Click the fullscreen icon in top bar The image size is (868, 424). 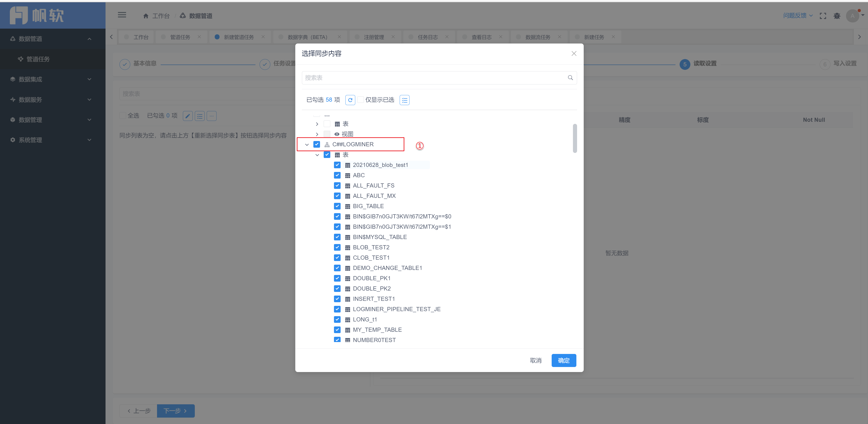(823, 16)
